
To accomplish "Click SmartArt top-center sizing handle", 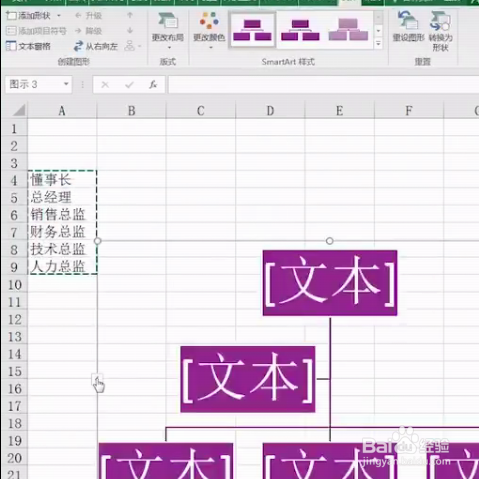I will pos(330,241).
